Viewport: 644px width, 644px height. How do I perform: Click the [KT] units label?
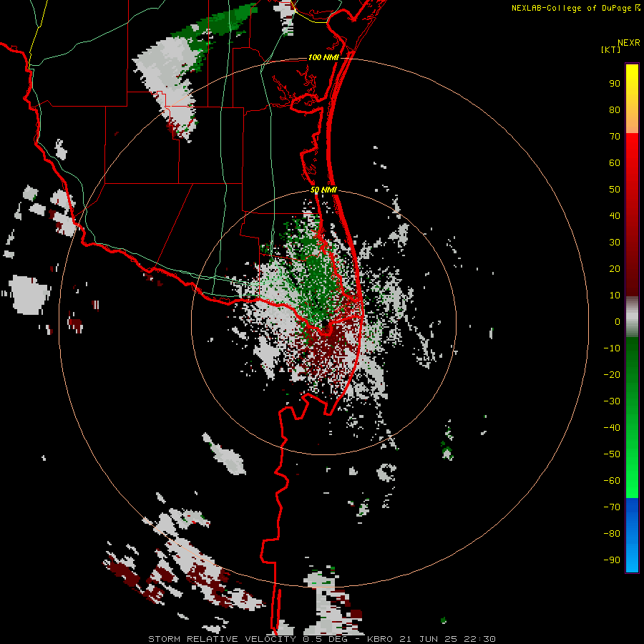tap(610, 49)
